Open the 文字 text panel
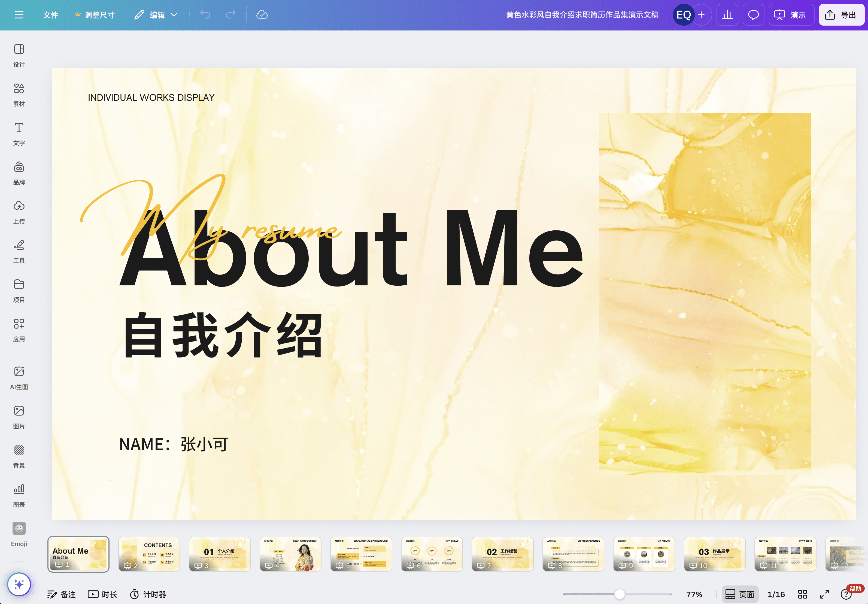The image size is (868, 604). (x=19, y=134)
